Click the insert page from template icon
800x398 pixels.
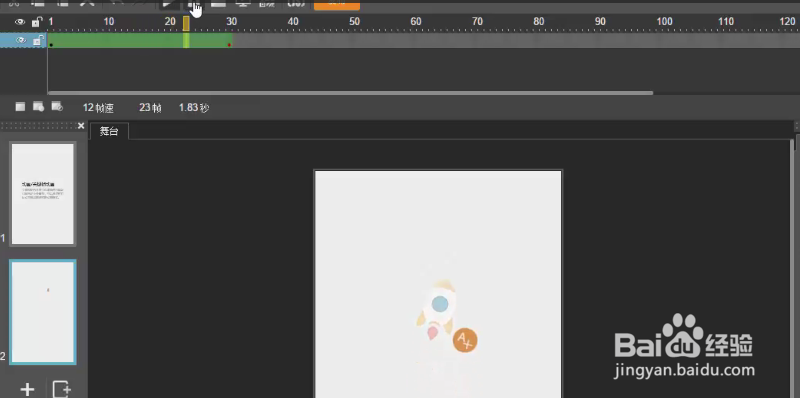coord(62,389)
